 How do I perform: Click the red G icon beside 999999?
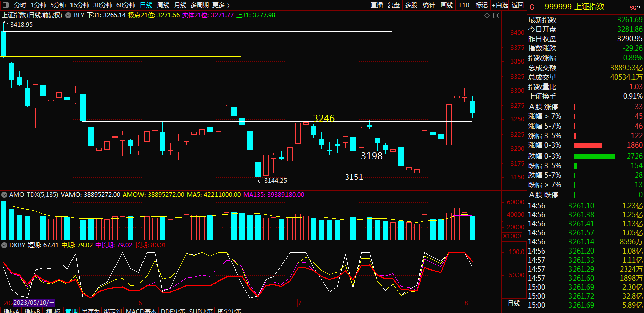(532, 7)
